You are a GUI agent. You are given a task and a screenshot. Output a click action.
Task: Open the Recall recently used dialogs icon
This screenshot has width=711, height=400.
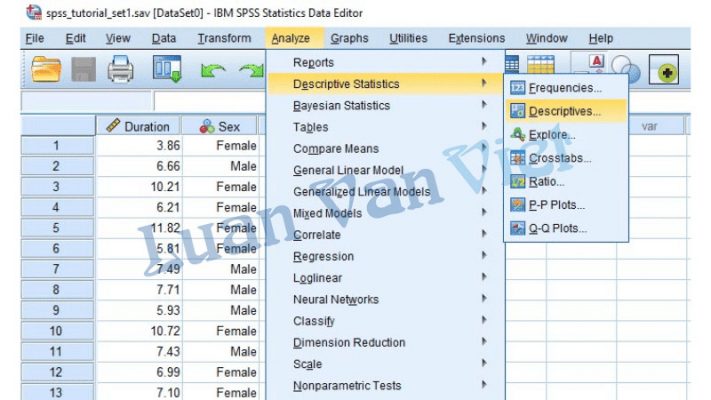click(x=167, y=68)
